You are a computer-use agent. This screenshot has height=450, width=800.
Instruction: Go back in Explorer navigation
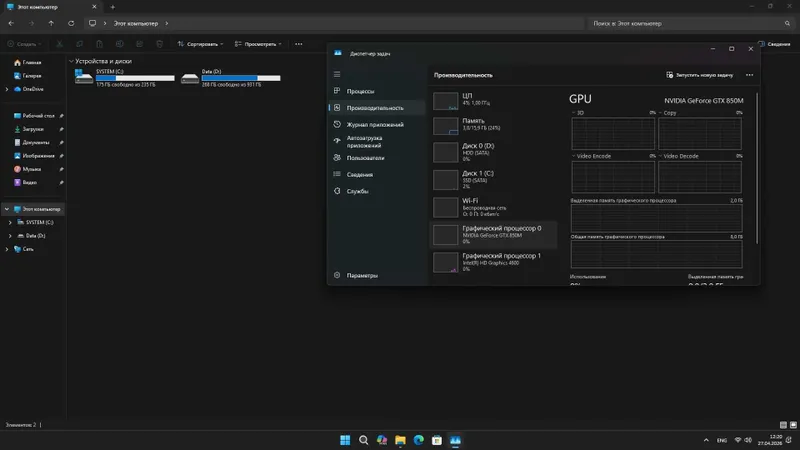(11, 23)
